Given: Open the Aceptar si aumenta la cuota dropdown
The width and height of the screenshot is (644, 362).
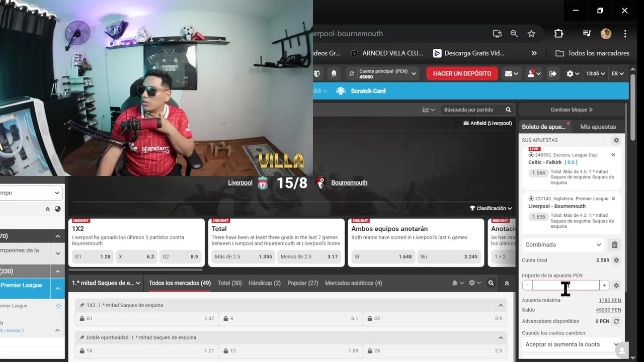Looking at the screenshot, I should coord(571,344).
